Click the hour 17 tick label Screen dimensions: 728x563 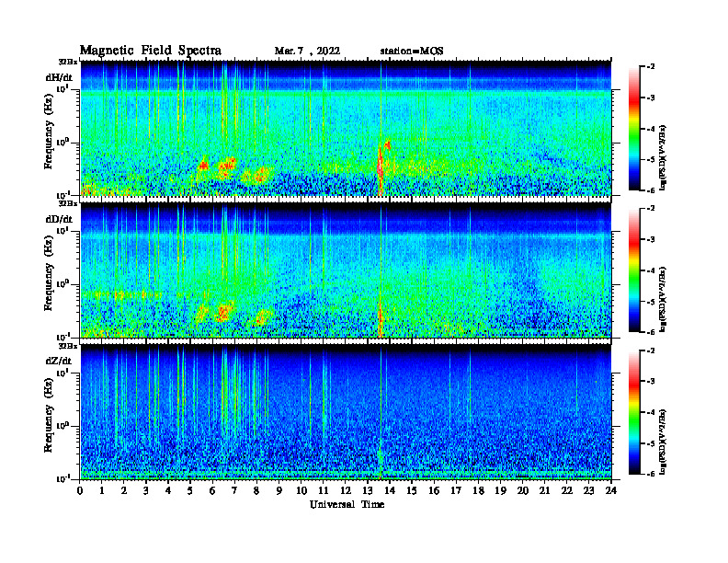(x=457, y=490)
